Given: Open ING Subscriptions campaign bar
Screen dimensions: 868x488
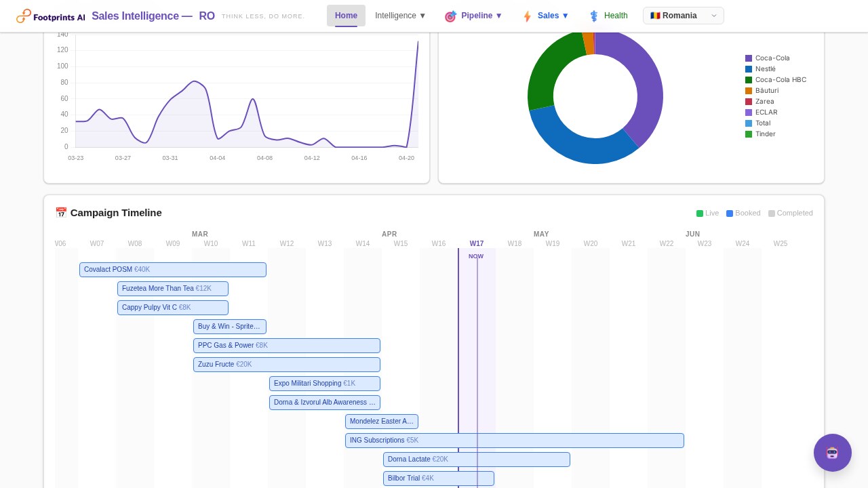Looking at the screenshot, I should [x=515, y=441].
